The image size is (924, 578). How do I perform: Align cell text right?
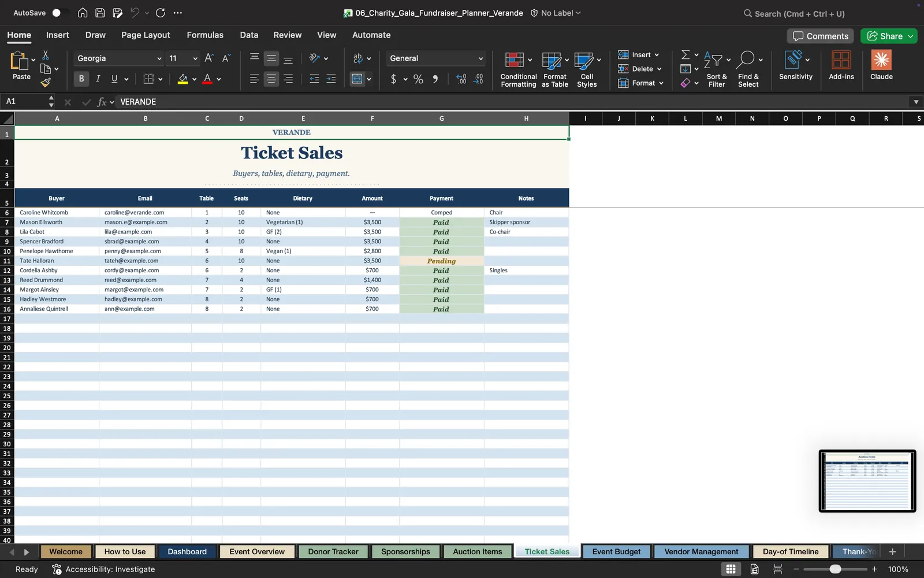tap(288, 79)
